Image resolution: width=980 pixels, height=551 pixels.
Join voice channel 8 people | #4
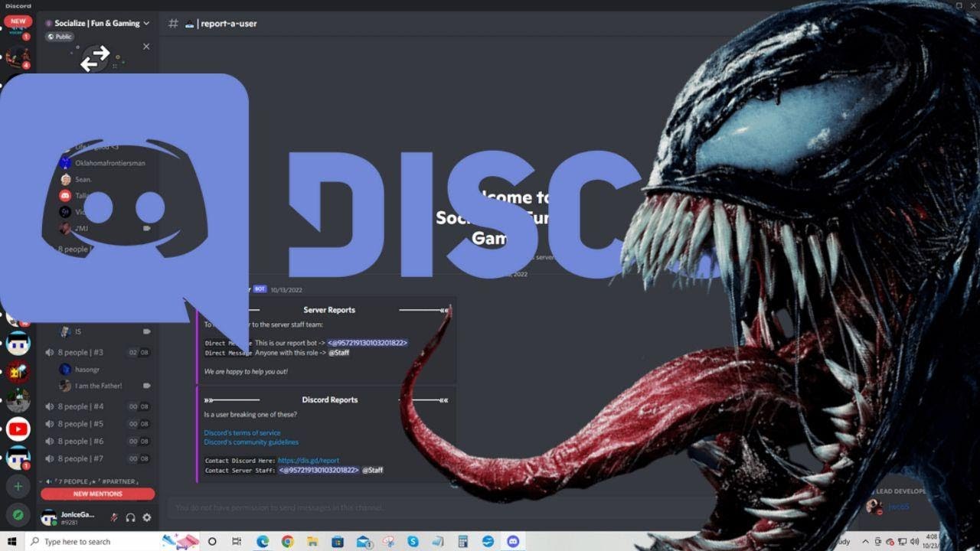click(x=97, y=406)
